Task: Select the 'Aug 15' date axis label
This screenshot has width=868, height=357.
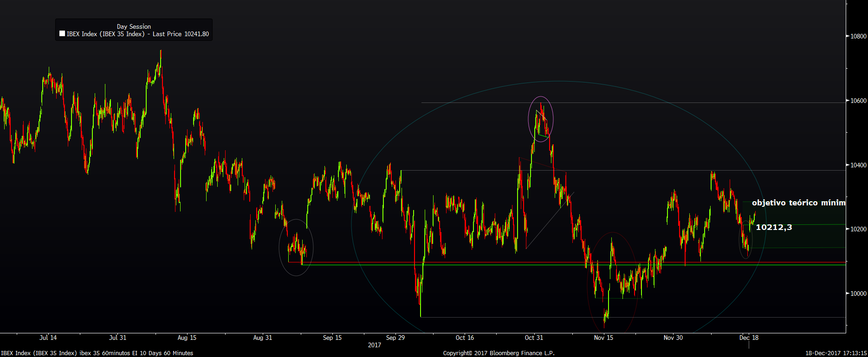Action: click(187, 338)
